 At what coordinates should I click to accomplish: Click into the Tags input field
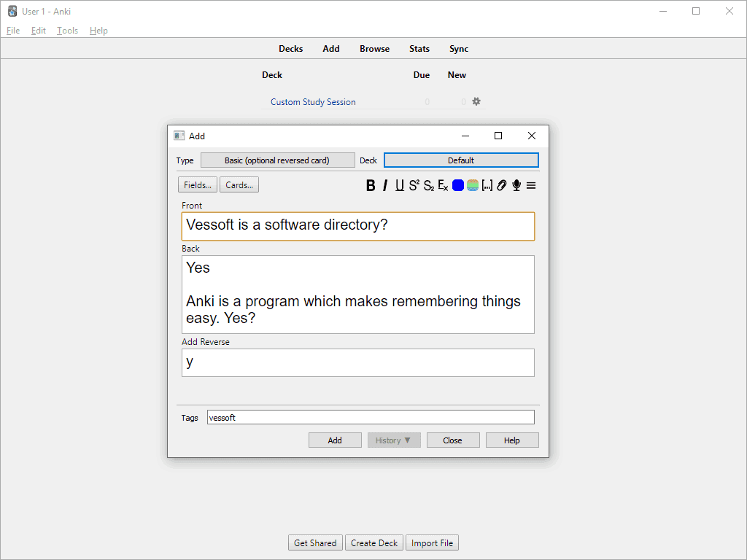pos(371,418)
